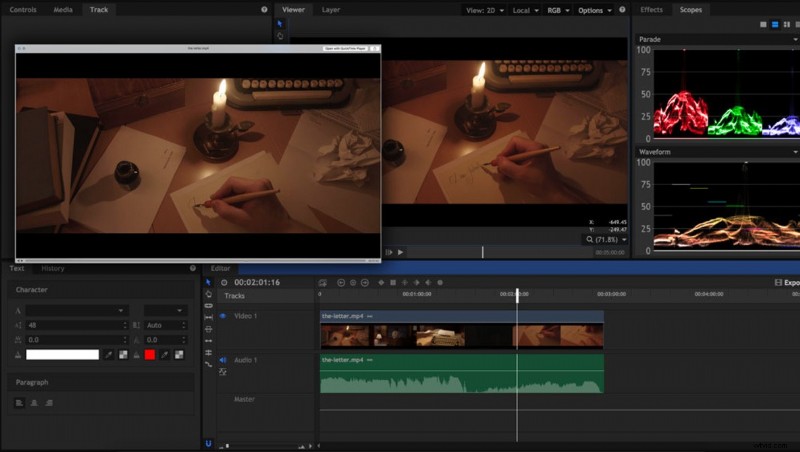Click the middle add keyframe circle icon
The image size is (800, 452).
(353, 283)
